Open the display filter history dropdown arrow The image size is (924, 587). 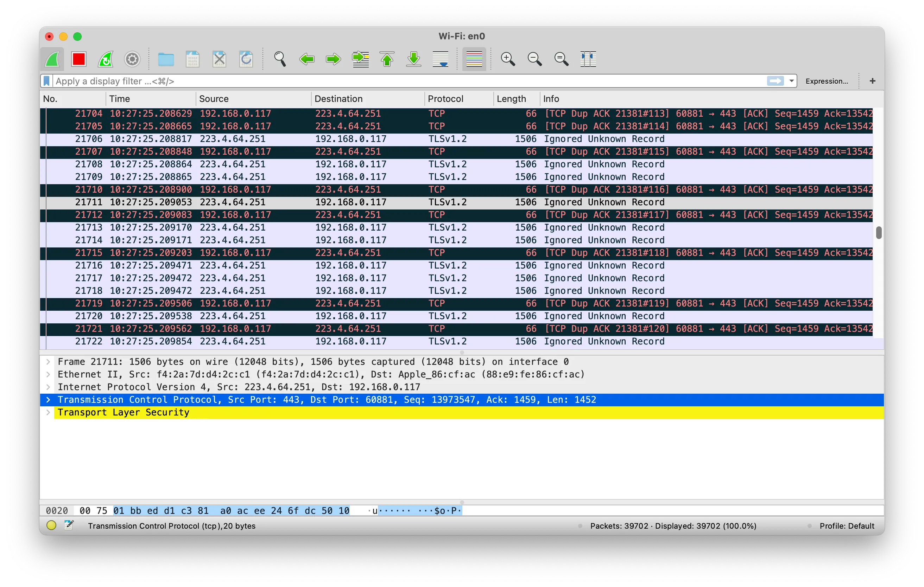(x=791, y=81)
